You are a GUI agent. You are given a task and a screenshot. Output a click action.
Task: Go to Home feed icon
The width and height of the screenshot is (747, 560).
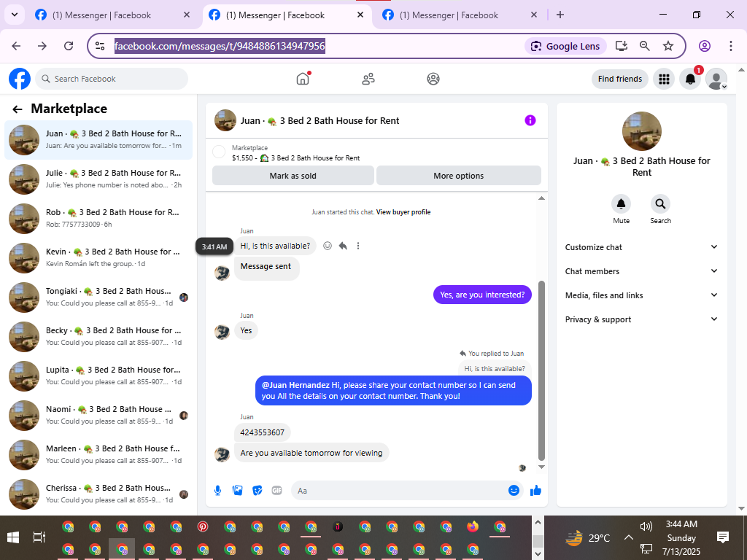(303, 79)
